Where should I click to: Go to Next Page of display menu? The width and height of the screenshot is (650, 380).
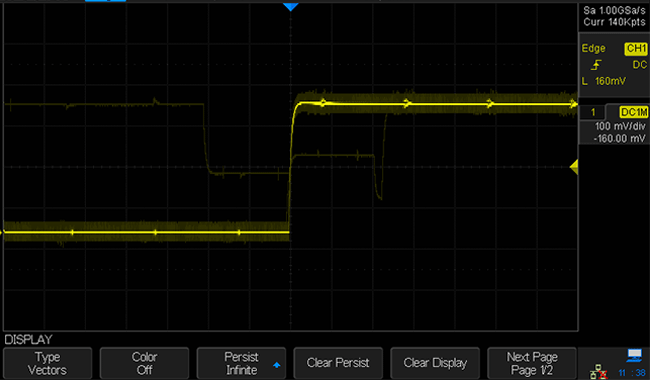pyautogui.click(x=532, y=363)
